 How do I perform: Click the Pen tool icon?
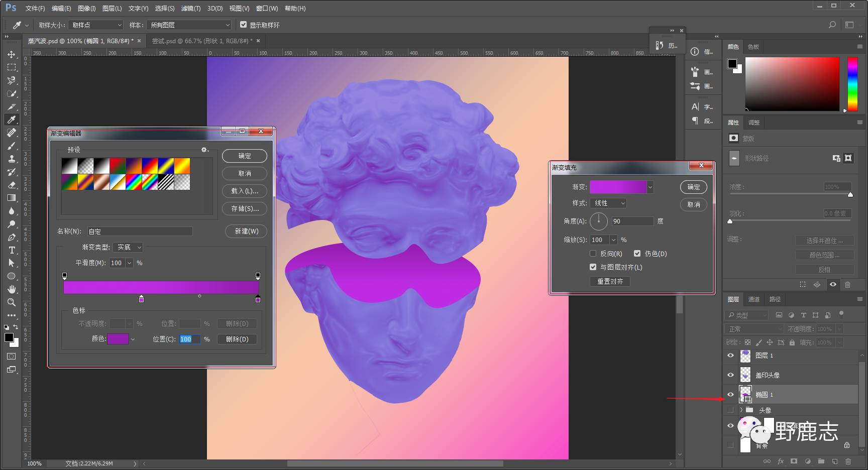pos(11,237)
